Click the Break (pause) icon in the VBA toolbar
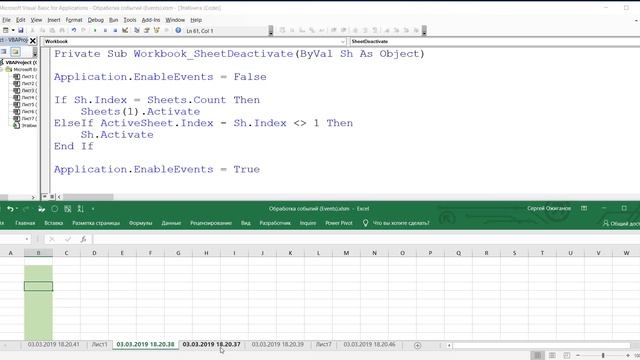The height and width of the screenshot is (360, 640). pos(105,30)
